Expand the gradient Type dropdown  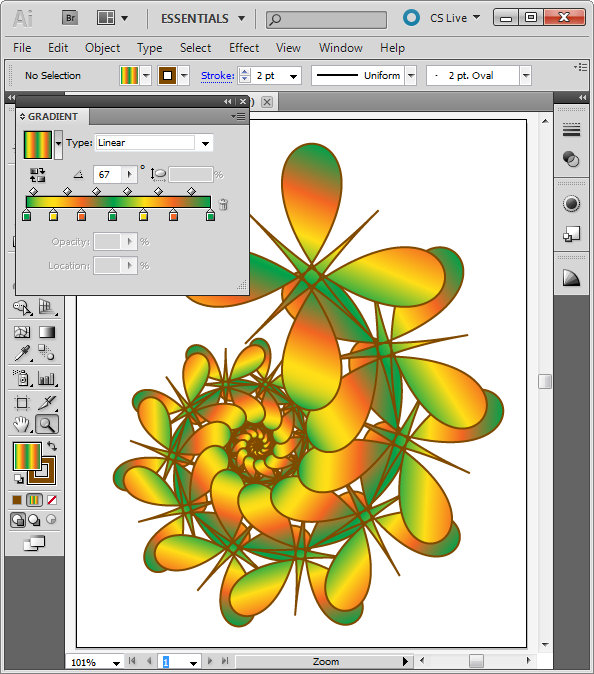205,143
